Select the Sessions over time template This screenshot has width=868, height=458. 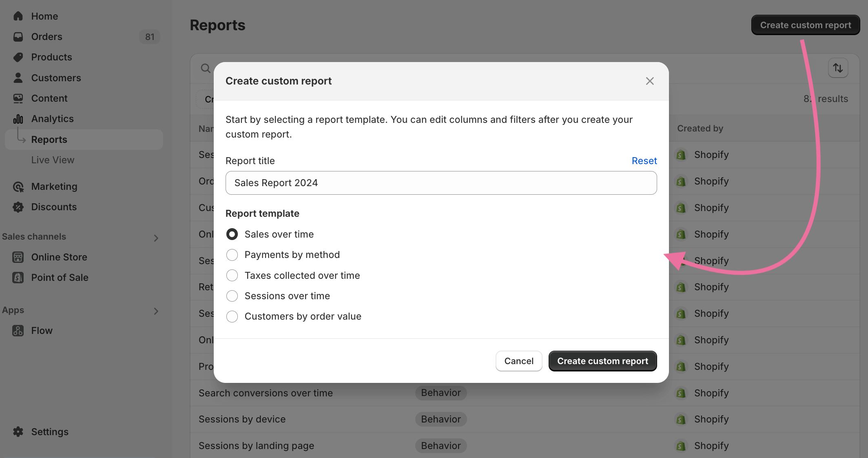point(232,296)
